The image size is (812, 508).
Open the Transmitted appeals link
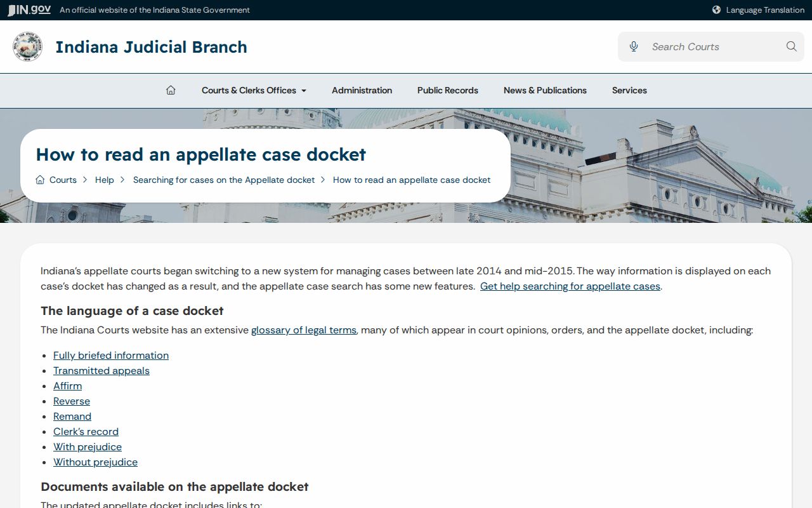point(101,371)
